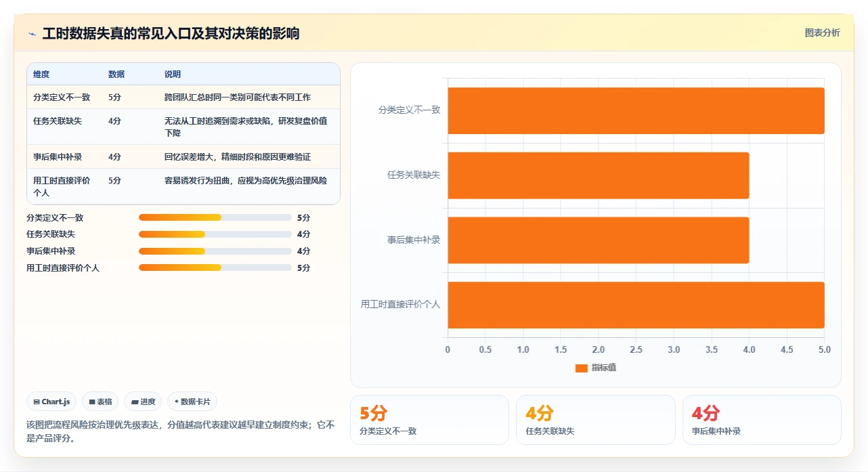Click the lightning icon beside the title
868x472 pixels.
[32, 34]
